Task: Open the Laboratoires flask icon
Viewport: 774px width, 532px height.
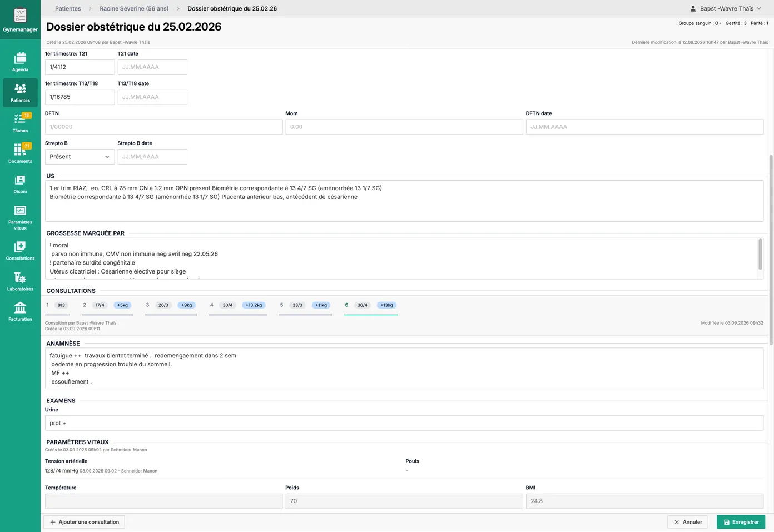Action: pyautogui.click(x=20, y=277)
